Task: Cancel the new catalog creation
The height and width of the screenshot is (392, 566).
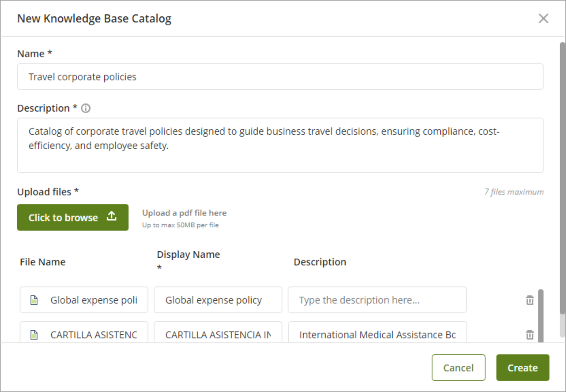Action: point(459,367)
